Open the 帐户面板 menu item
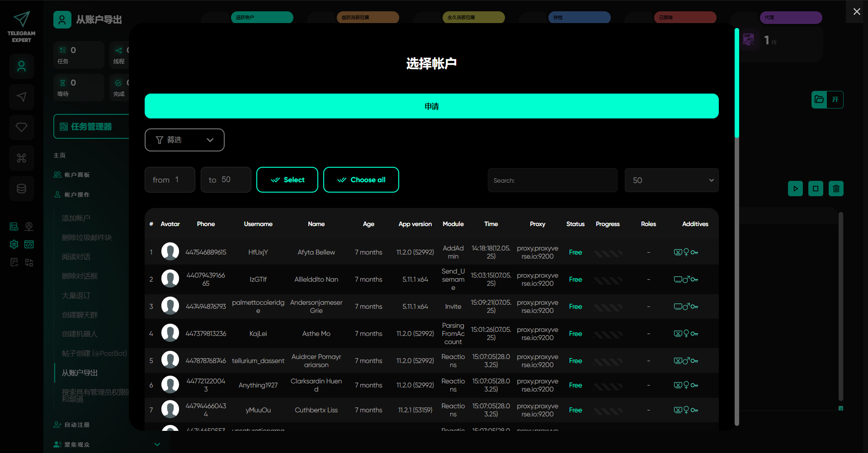868x453 pixels. click(77, 175)
